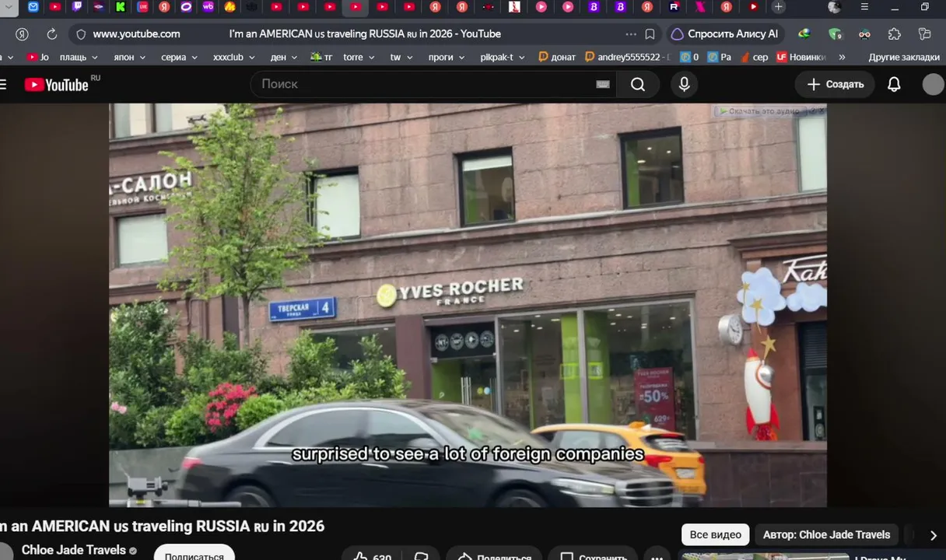Reload the current page
Viewport: 946px width, 560px height.
(x=52, y=34)
